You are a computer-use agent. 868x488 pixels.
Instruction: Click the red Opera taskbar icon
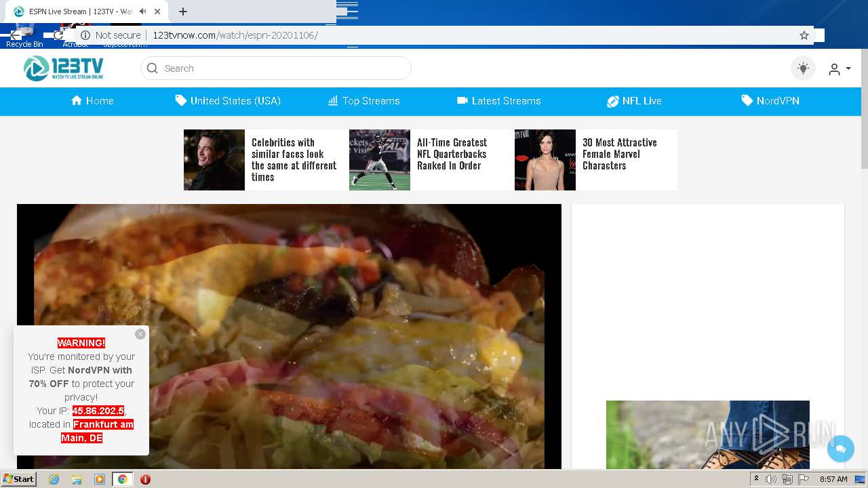point(145,479)
